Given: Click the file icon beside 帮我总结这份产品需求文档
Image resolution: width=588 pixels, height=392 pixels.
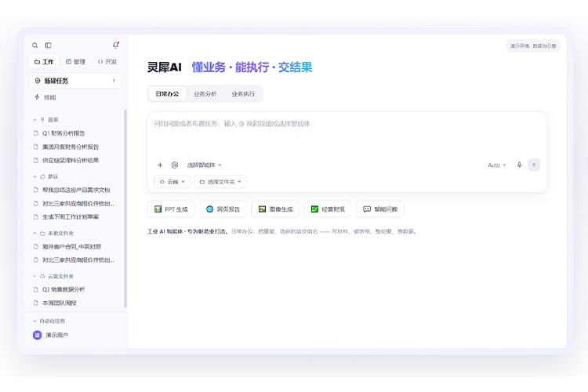Looking at the screenshot, I should click(36, 190).
